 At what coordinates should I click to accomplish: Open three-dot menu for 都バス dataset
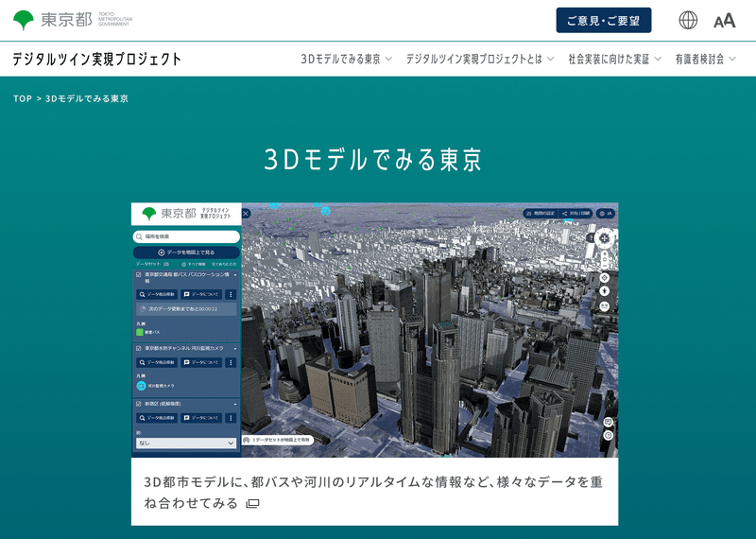231,294
